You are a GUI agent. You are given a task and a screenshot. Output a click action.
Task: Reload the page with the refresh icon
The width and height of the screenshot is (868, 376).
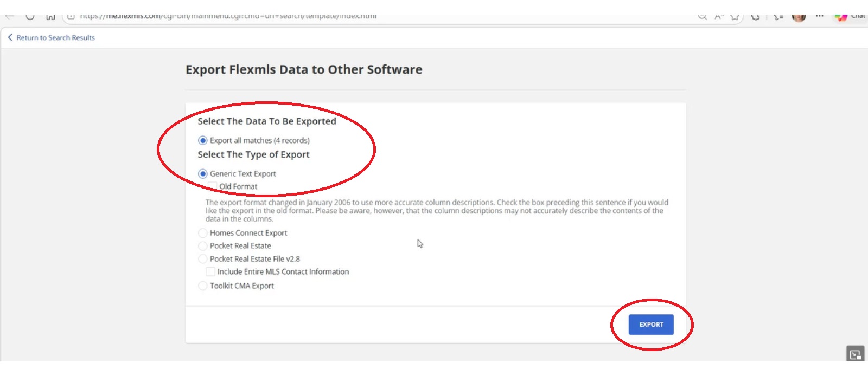click(30, 16)
